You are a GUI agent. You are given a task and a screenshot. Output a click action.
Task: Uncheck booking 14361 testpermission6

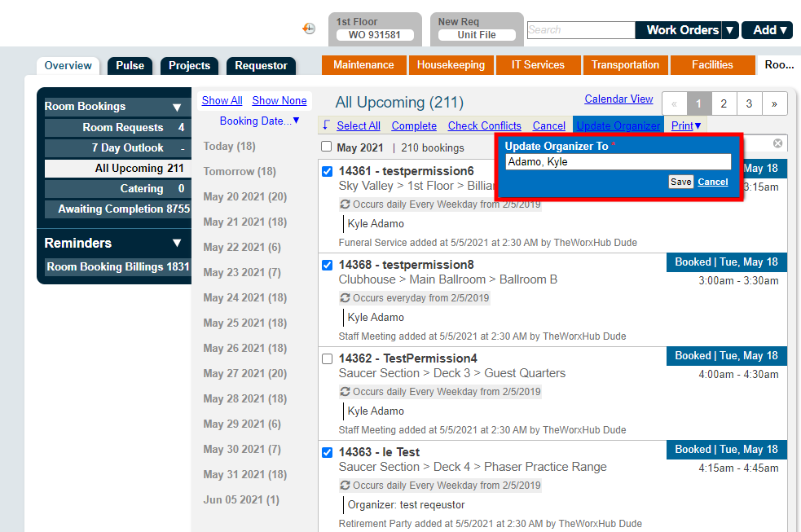[328, 172]
